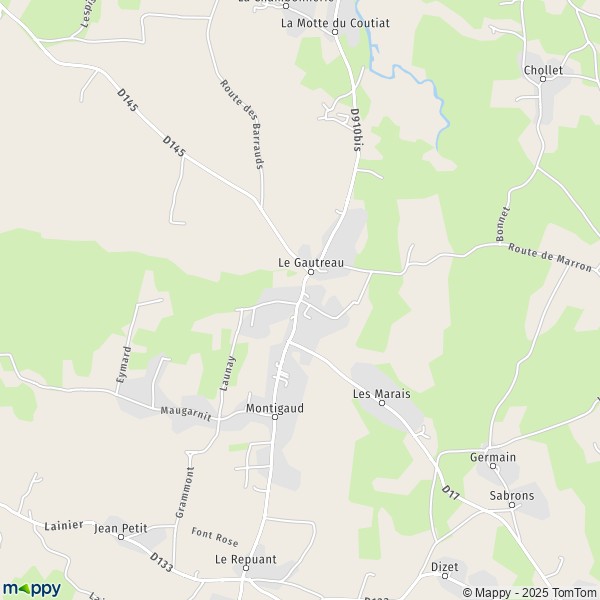This screenshot has height=600, width=600.
Task: Select the Germain place marker
Action: [493, 466]
